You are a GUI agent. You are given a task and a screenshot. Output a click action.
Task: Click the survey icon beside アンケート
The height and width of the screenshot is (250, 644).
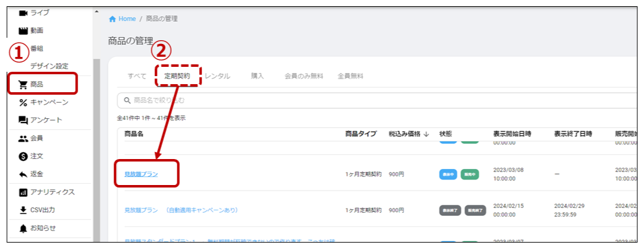click(23, 120)
